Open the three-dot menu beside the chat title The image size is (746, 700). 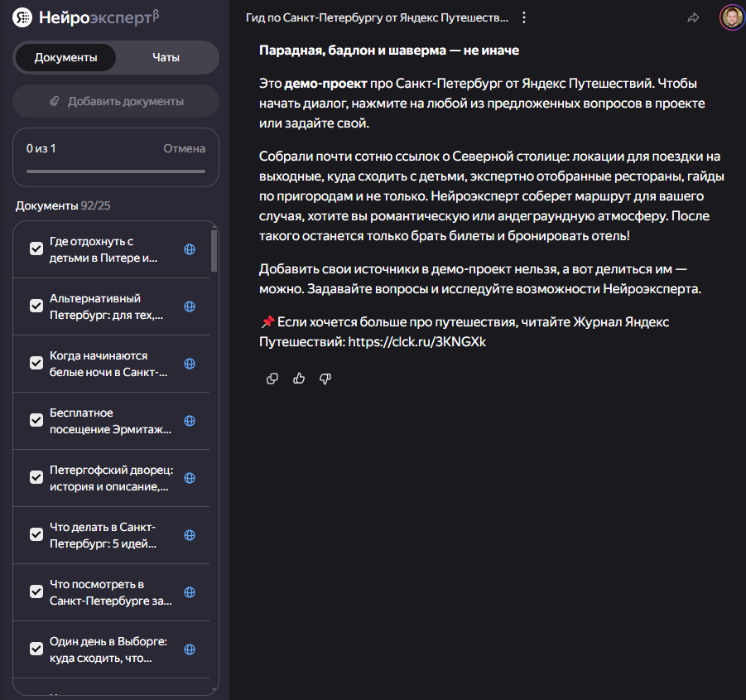(x=524, y=17)
